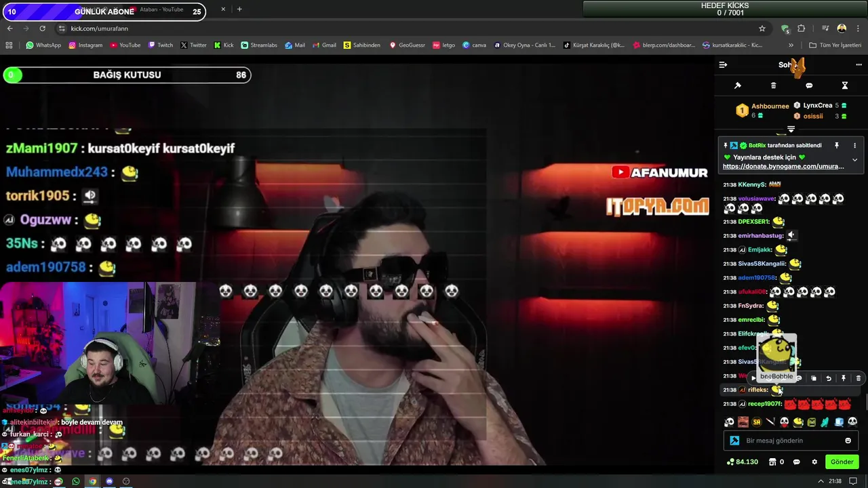
Task: Open pinned message vertical dots menu
Action: [854, 146]
